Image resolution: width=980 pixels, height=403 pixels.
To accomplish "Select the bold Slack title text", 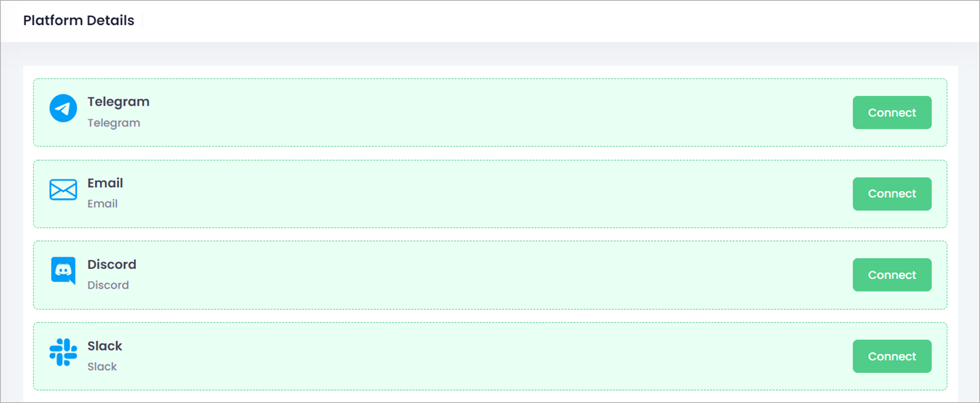I will [105, 346].
